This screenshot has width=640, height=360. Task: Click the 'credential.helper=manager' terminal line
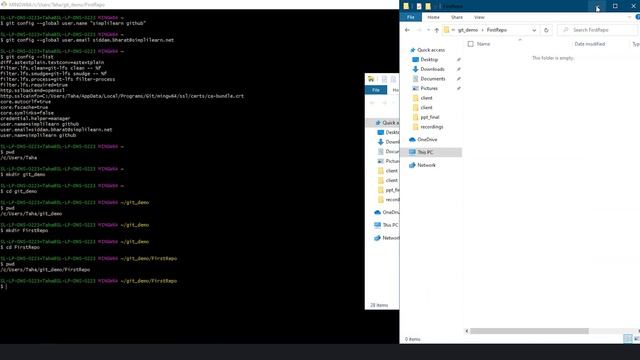pyautogui.click(x=35, y=119)
